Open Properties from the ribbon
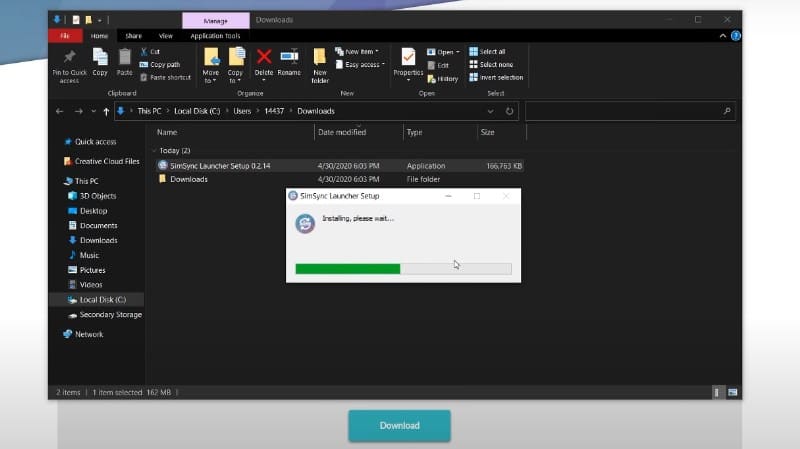The width and height of the screenshot is (800, 449). (x=408, y=61)
